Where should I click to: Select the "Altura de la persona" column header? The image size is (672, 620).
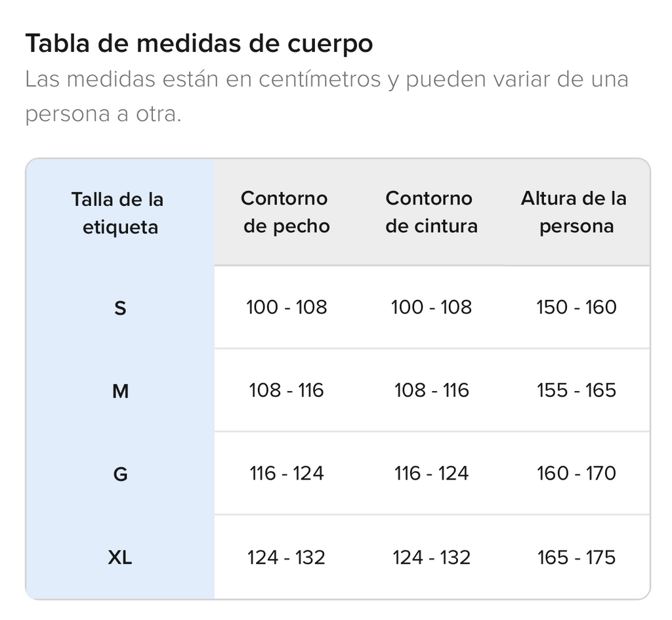click(576, 212)
